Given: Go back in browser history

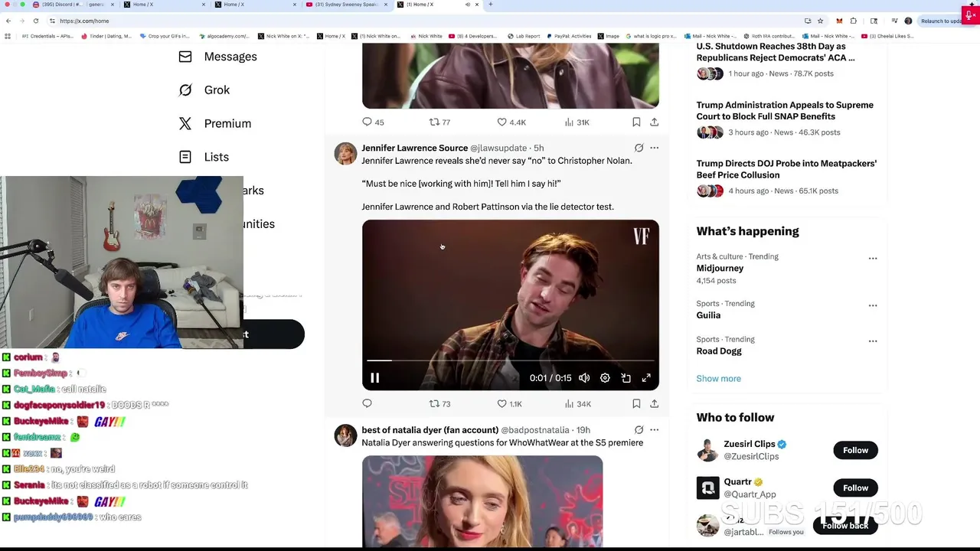Looking at the screenshot, I should [8, 21].
